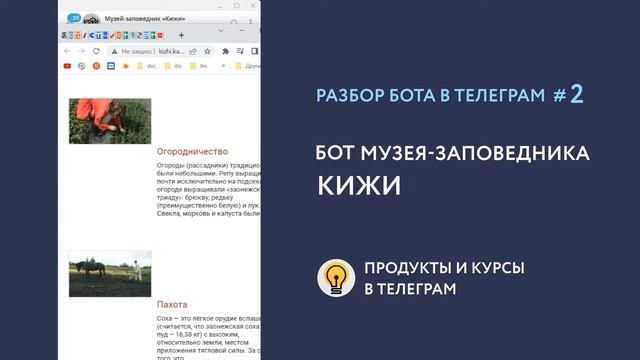This screenshot has width=640, height=360.
Task: Click the ПРОДУКТЫ И КУРСЫ В ТЕЛЕГРАМ label
Action: pyautogui.click(x=444, y=278)
